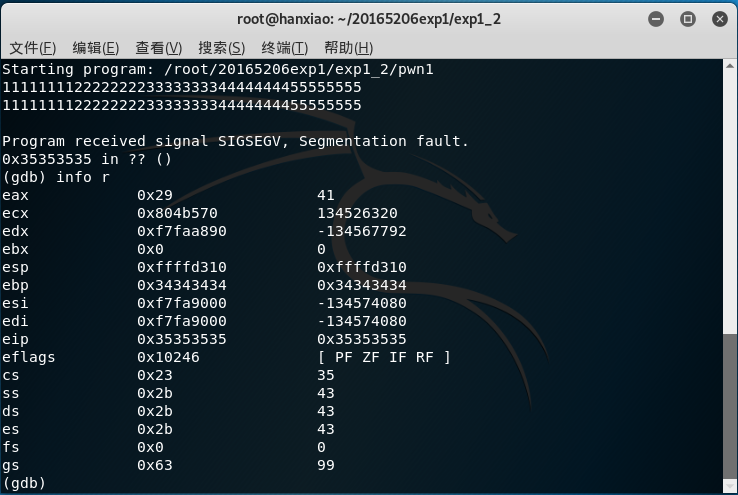The image size is (738, 495).
Task: Close the terminal window
Action: 720,19
